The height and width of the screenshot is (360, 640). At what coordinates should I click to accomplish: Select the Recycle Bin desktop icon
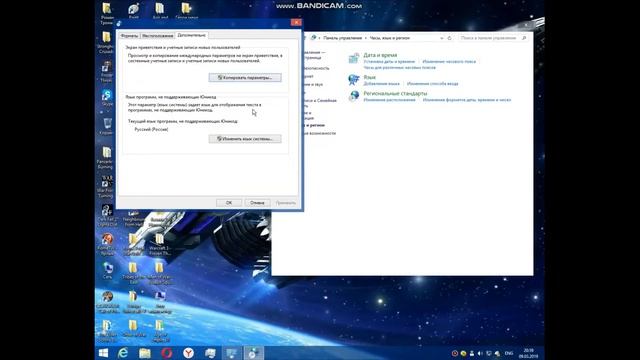click(x=107, y=126)
